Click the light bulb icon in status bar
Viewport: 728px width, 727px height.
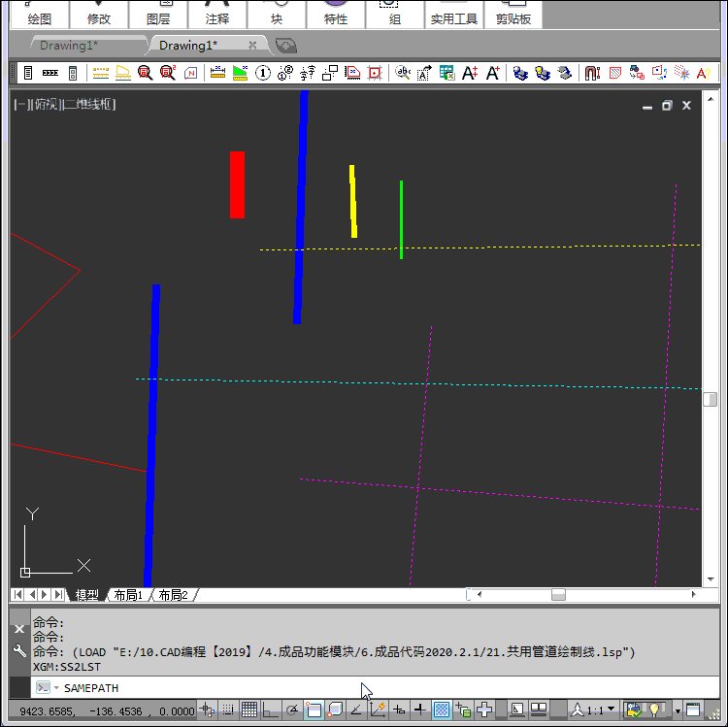656,710
